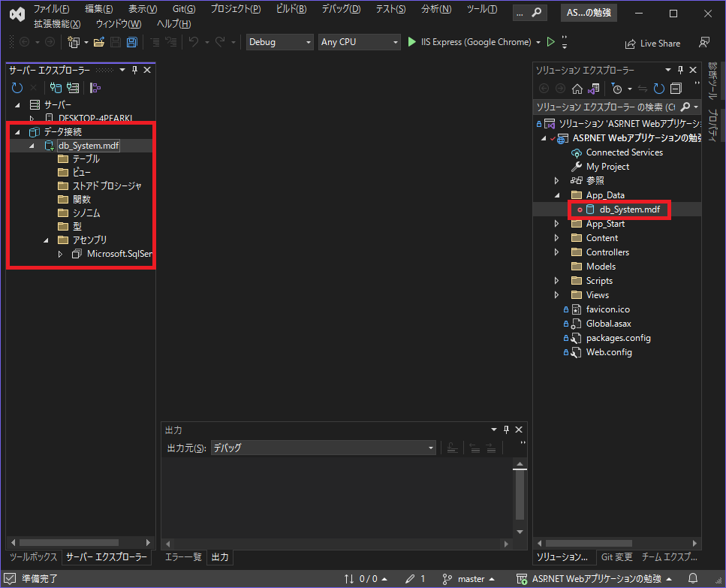Image resolution: width=726 pixels, height=588 pixels.
Task: Click the Services toolbar icon in Server Explorer
Action: coord(95,88)
